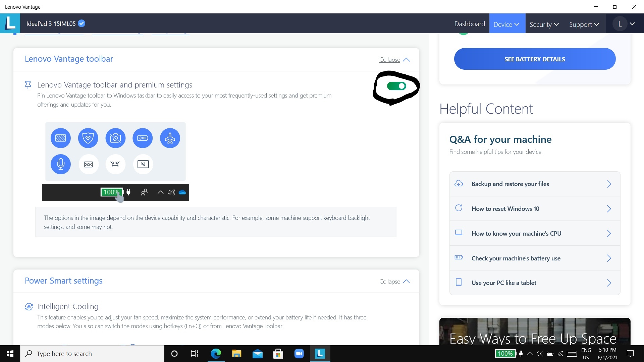This screenshot has height=362, width=644.
Task: Click the camera privacy icon
Action: click(115, 138)
